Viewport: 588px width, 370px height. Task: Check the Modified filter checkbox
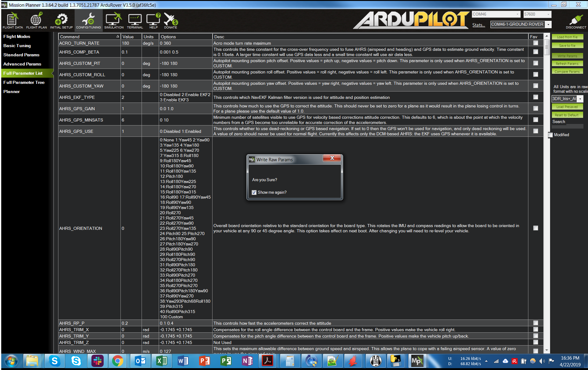click(550, 135)
